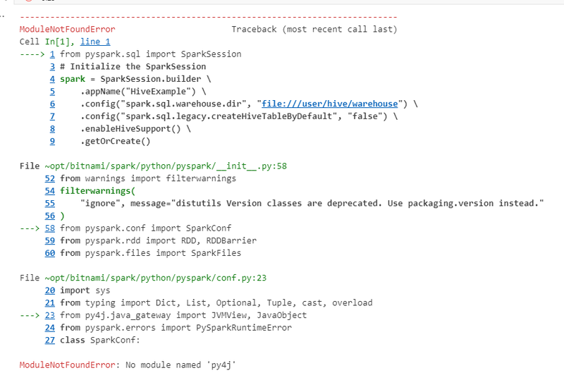Click line number 3 link for Initialize comment
This screenshot has width=564, height=392.
[x=52, y=66]
